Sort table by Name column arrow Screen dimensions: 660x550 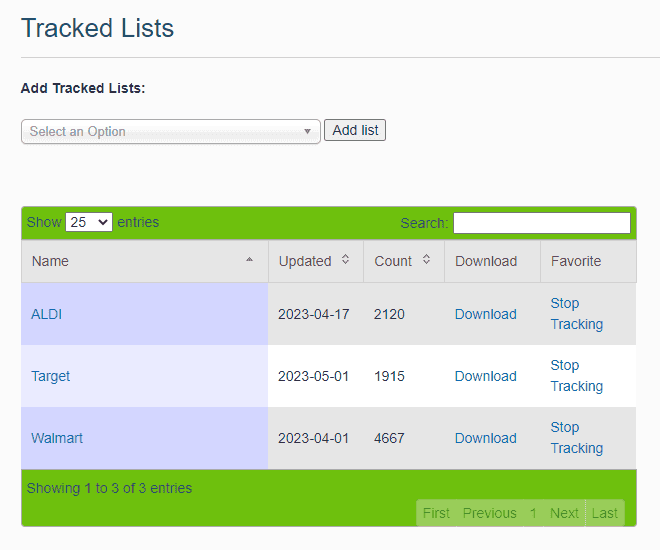(249, 261)
